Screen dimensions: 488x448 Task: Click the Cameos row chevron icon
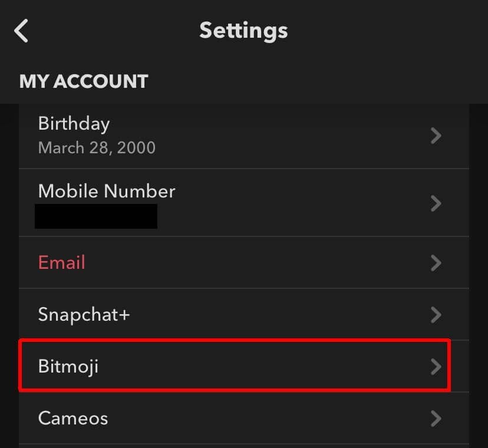[436, 419]
